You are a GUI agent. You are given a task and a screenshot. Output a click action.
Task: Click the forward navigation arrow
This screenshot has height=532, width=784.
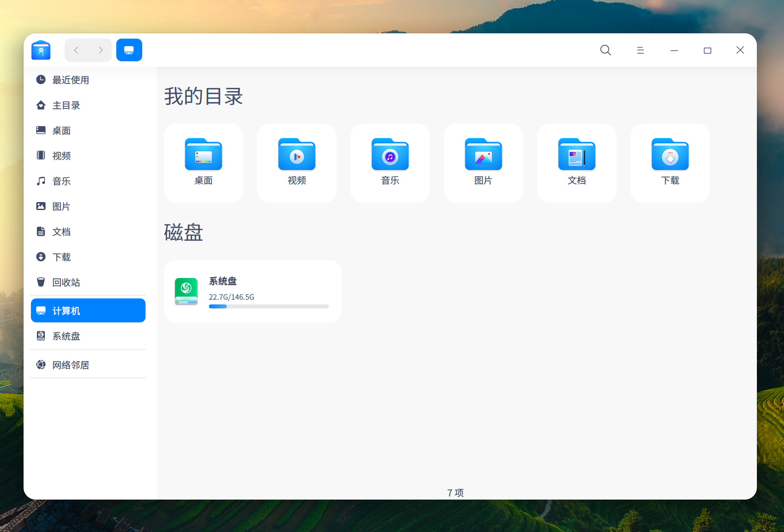tap(100, 50)
